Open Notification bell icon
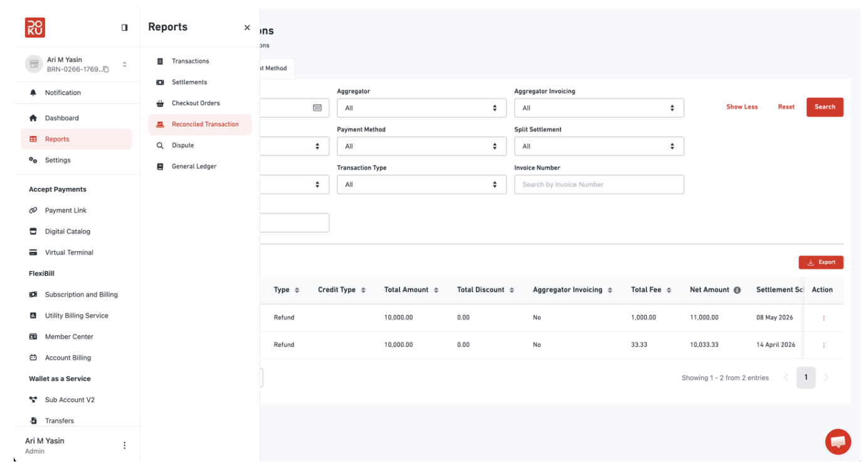Screen dimensions: 868x469 [33, 93]
